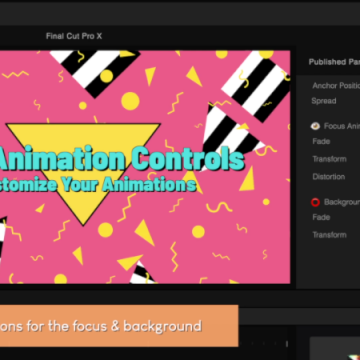Select the Final Cut Pro X tab

pyautogui.click(x=74, y=36)
